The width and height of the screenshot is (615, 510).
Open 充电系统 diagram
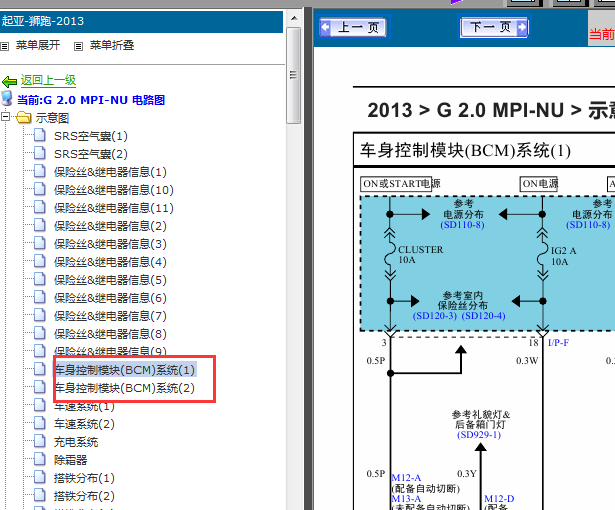coord(76,442)
